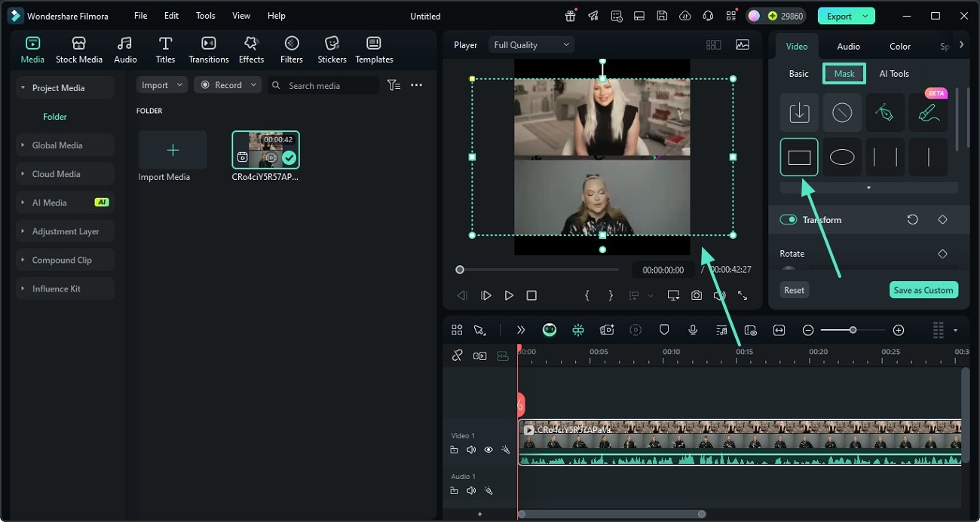Add keyframe for Rotate
The height and width of the screenshot is (522, 980).
[x=942, y=254]
